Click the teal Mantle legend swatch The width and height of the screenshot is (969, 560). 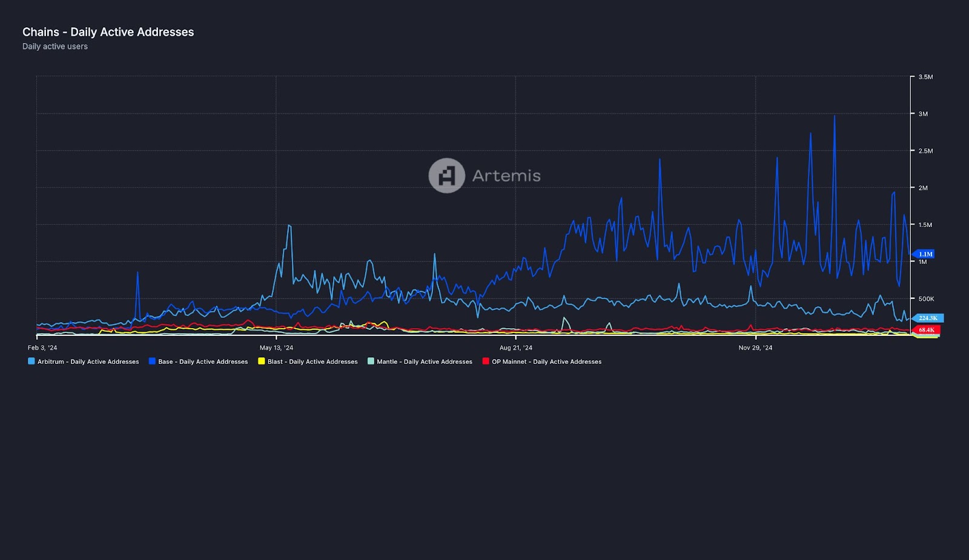371,361
